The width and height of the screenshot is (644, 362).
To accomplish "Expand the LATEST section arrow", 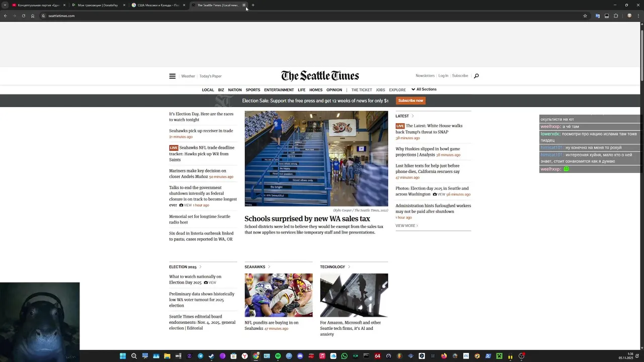I will [413, 116].
